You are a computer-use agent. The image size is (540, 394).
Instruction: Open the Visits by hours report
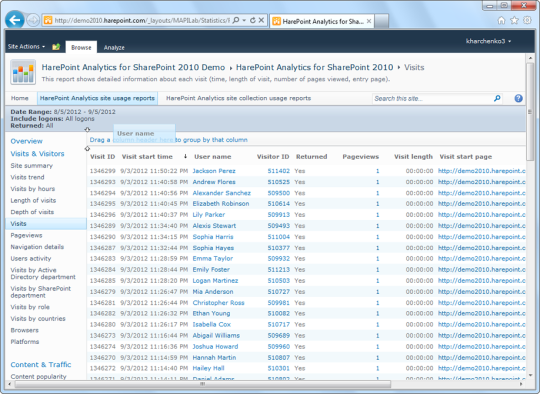point(33,189)
